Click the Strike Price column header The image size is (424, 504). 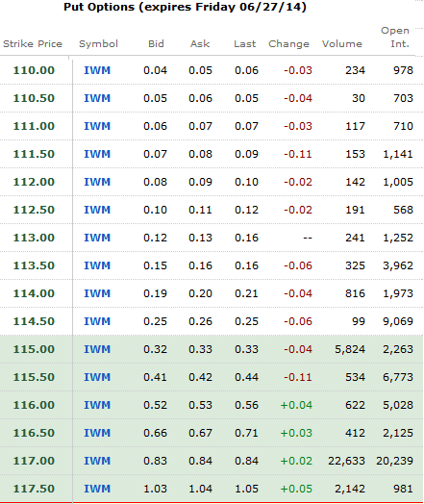(x=33, y=43)
